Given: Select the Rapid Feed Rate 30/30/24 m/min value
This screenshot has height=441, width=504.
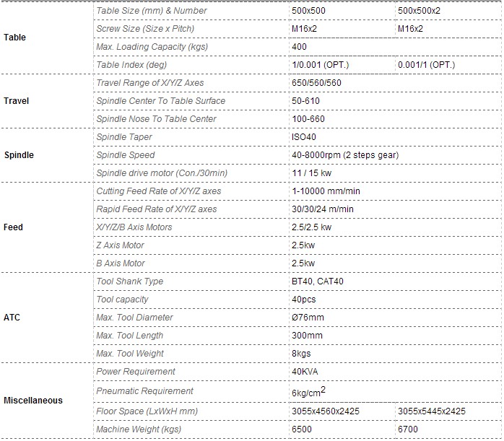Looking at the screenshot, I should pyautogui.click(x=323, y=209).
